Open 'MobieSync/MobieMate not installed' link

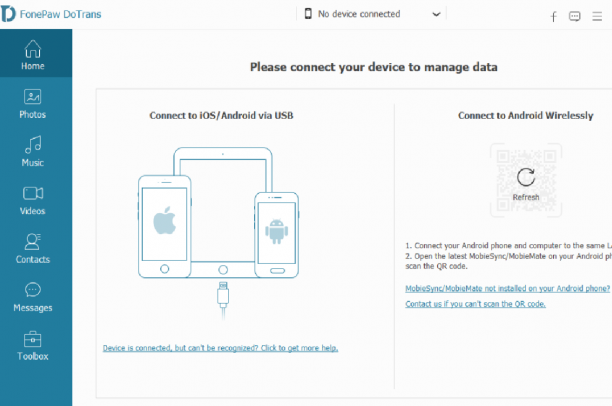click(507, 288)
